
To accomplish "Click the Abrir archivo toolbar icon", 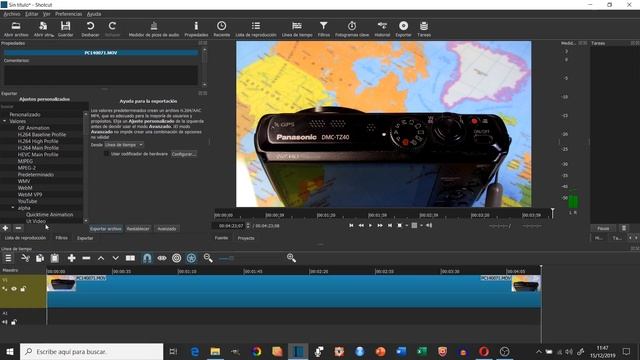I will click(x=16, y=29).
